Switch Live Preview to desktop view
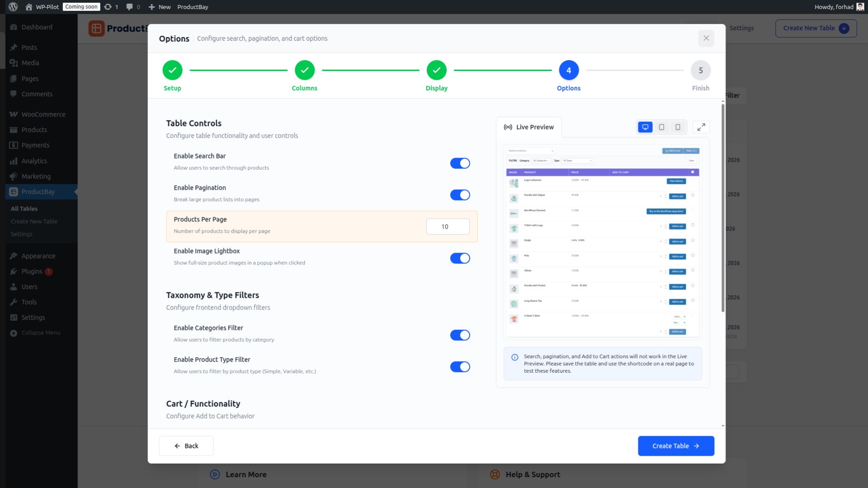The height and width of the screenshot is (488, 868). 645,127
